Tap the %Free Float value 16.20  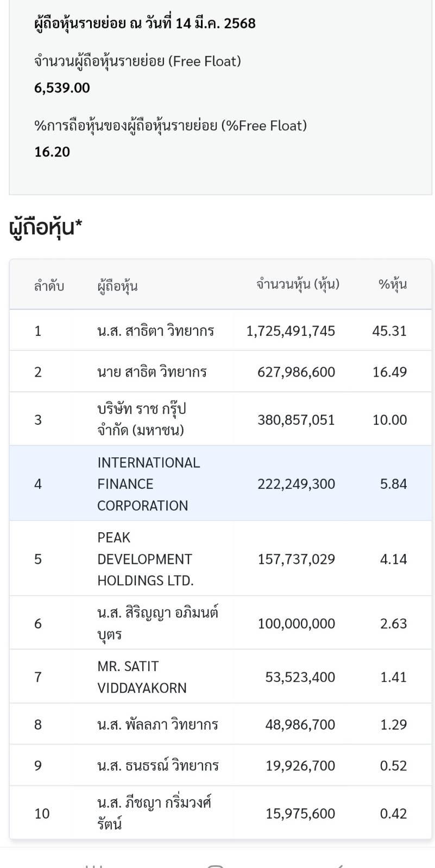click(52, 152)
